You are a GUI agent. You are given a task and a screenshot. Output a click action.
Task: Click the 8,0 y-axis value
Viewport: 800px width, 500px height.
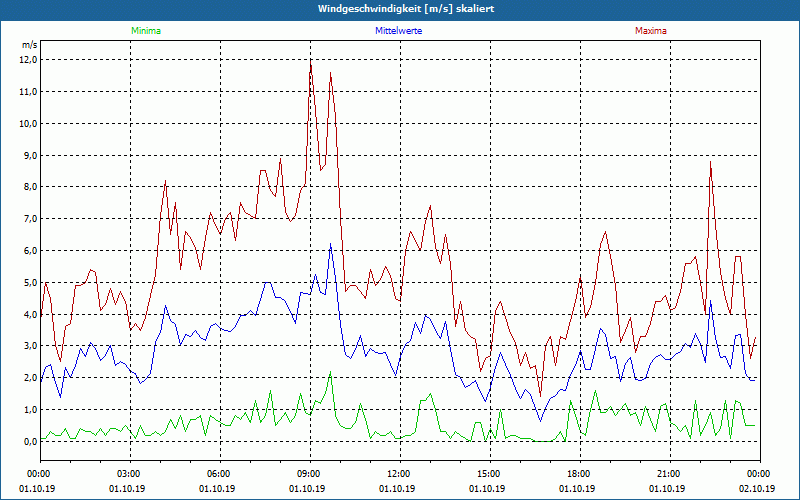(x=31, y=187)
